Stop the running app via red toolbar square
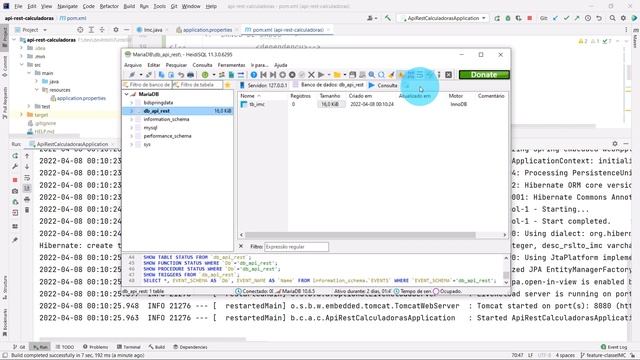640x360 pixels. click(x=529, y=18)
